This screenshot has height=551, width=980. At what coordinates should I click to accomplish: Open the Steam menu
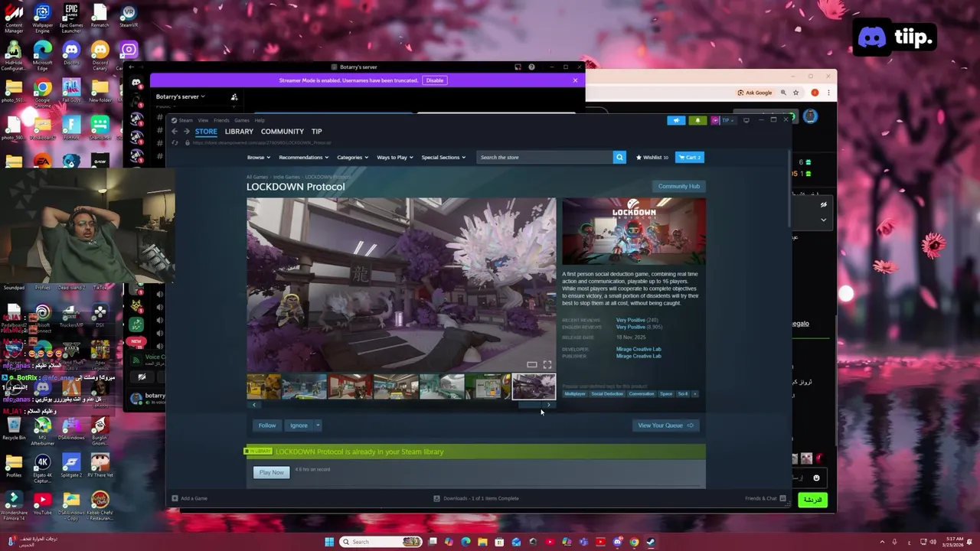coord(185,120)
